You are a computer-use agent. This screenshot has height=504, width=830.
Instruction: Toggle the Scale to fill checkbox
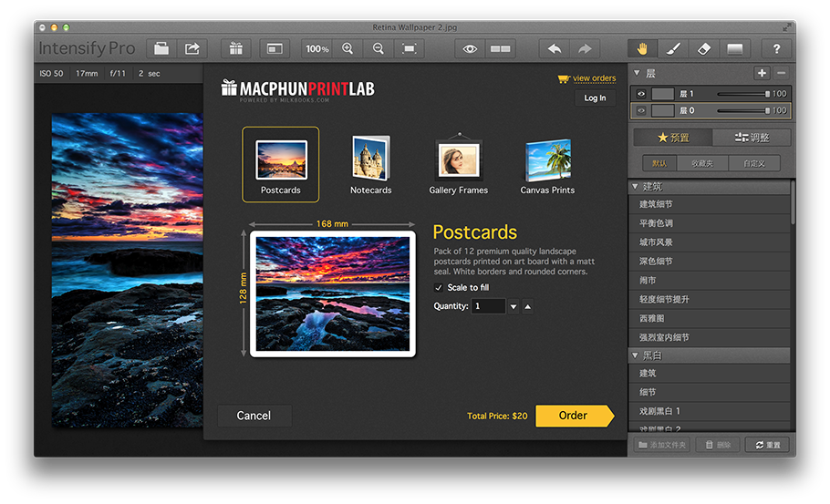click(x=439, y=288)
